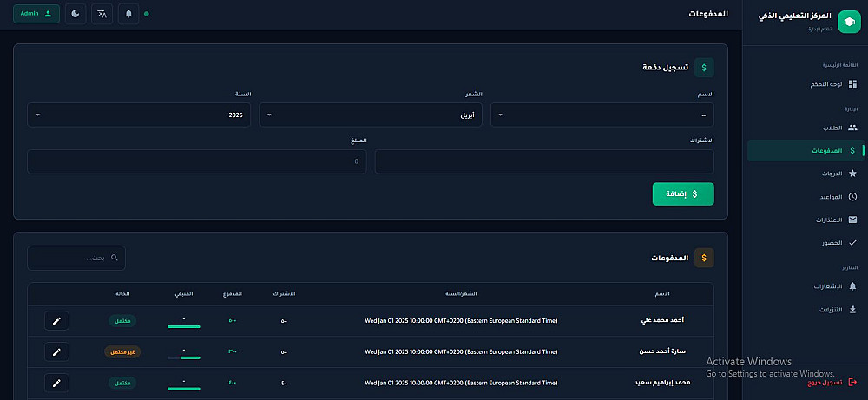Click the sidebar bell icon

[852, 286]
